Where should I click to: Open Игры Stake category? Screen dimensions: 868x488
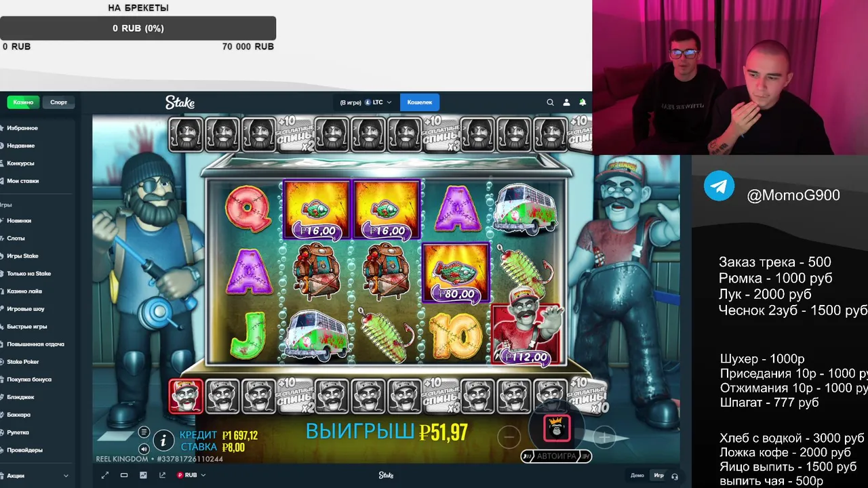click(22, 256)
